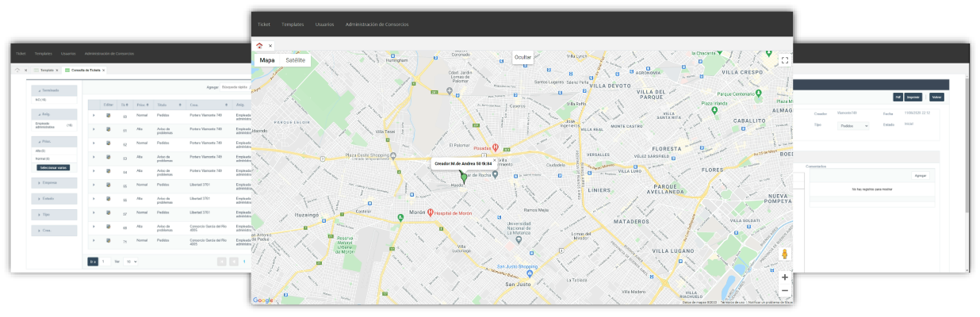Expand the Tipo filter panel
980x317 pixels.
click(x=55, y=214)
